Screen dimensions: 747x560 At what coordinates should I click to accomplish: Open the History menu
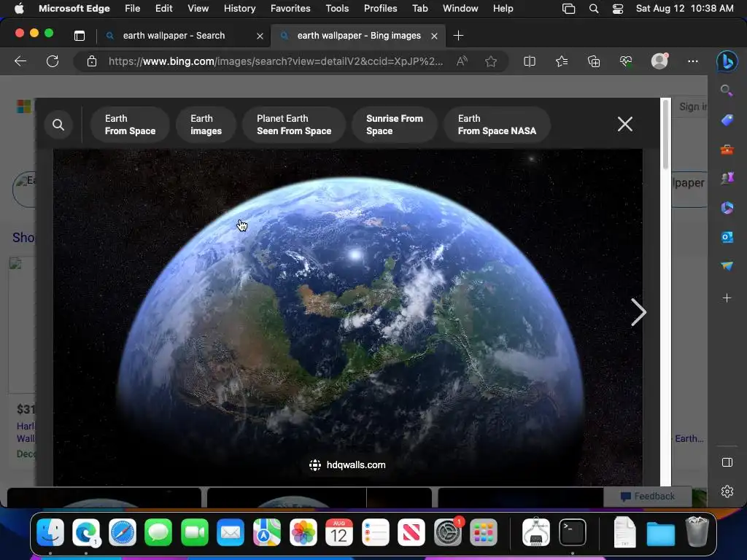click(239, 9)
